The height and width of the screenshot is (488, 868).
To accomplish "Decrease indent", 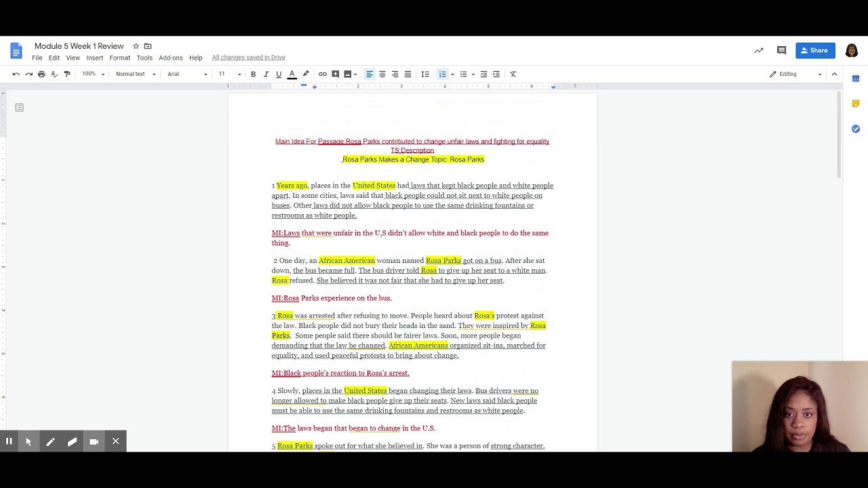I will pos(484,74).
